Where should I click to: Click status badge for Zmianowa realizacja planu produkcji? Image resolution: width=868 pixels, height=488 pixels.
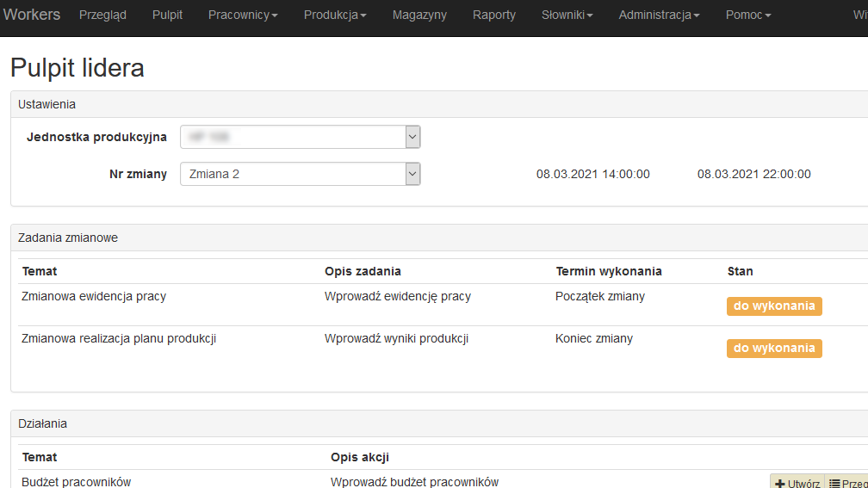[x=774, y=349]
